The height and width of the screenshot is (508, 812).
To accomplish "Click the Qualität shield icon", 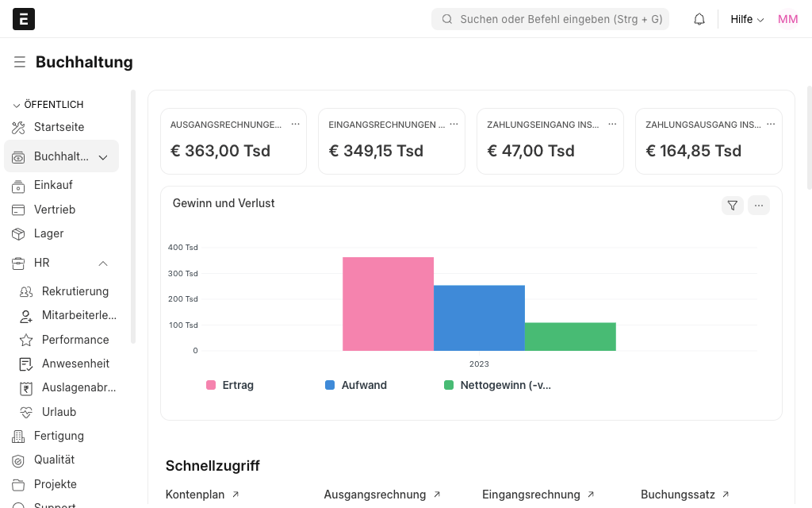I will click(x=18, y=460).
